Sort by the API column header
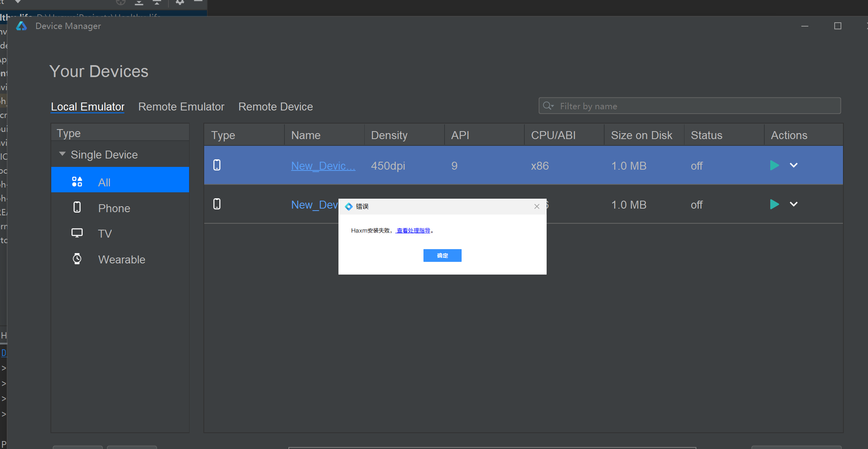 (485, 135)
